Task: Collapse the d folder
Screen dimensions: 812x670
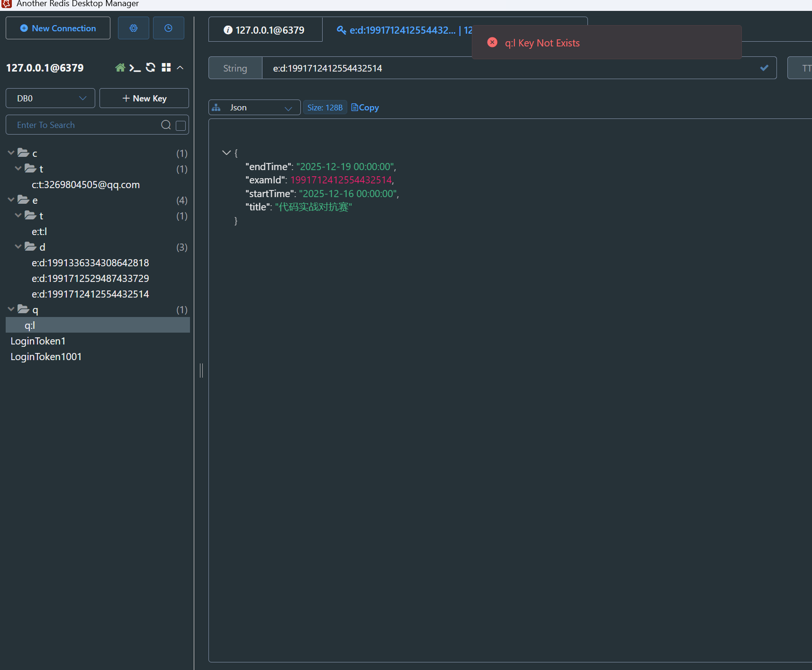Action: tap(18, 246)
